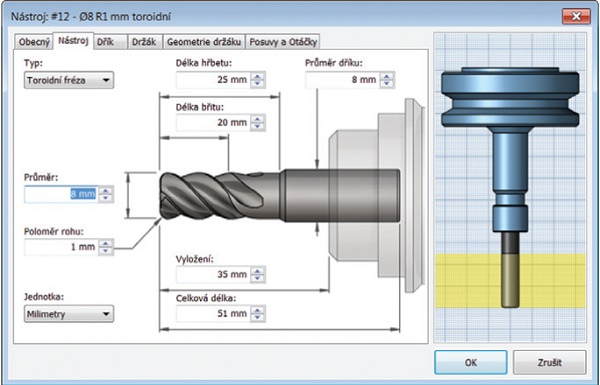Close the tool dialog window
Screen dimensions: 600x385
click(576, 16)
